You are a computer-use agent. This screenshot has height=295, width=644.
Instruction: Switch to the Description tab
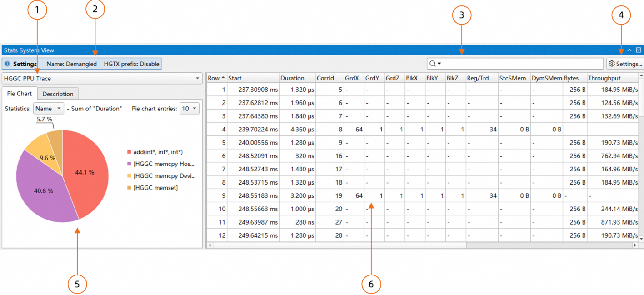pos(58,94)
